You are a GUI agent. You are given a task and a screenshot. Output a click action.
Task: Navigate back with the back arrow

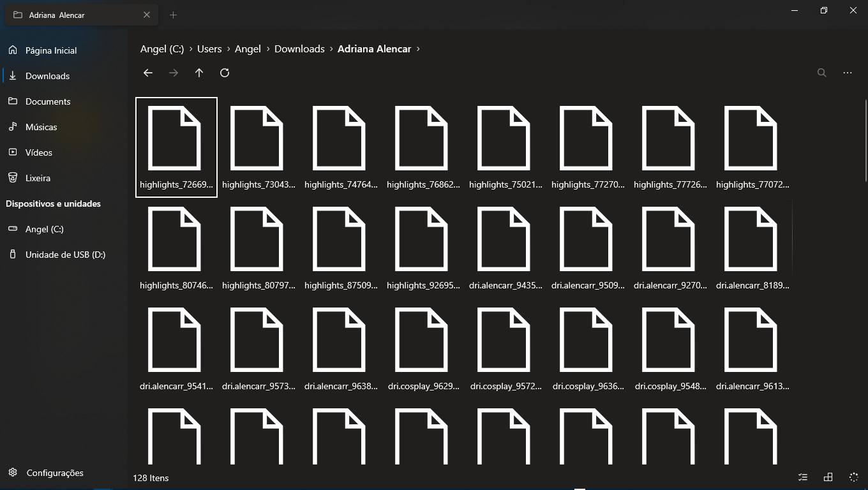(x=148, y=73)
